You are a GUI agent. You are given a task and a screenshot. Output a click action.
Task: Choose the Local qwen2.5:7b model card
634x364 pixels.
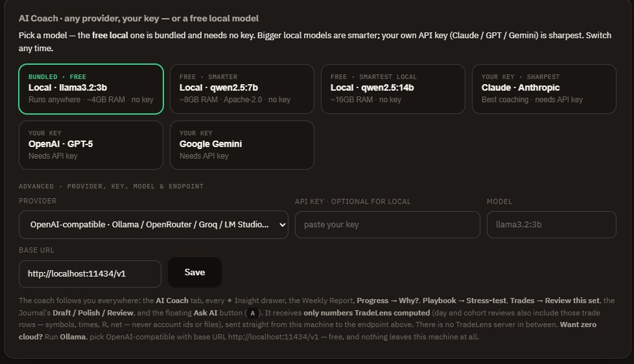[x=242, y=89]
